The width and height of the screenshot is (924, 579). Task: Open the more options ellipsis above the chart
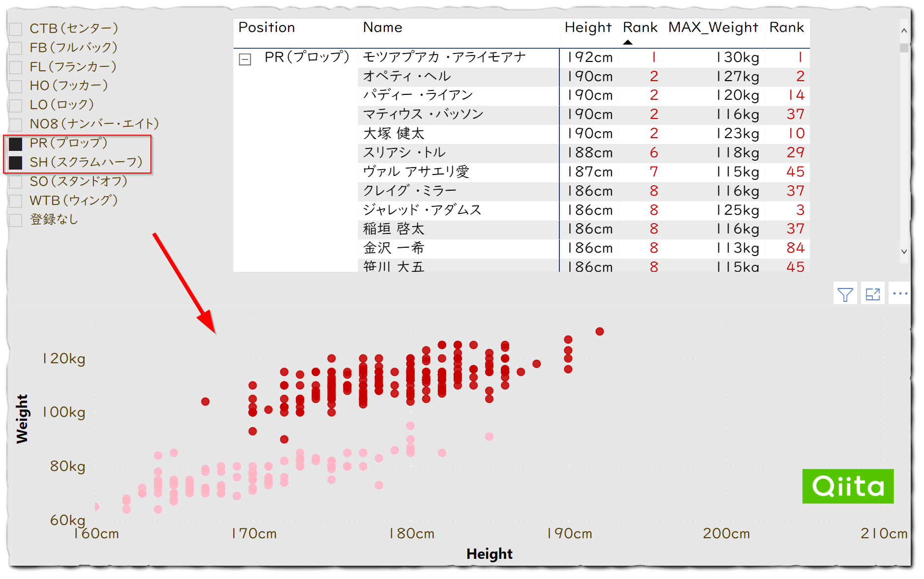point(900,294)
